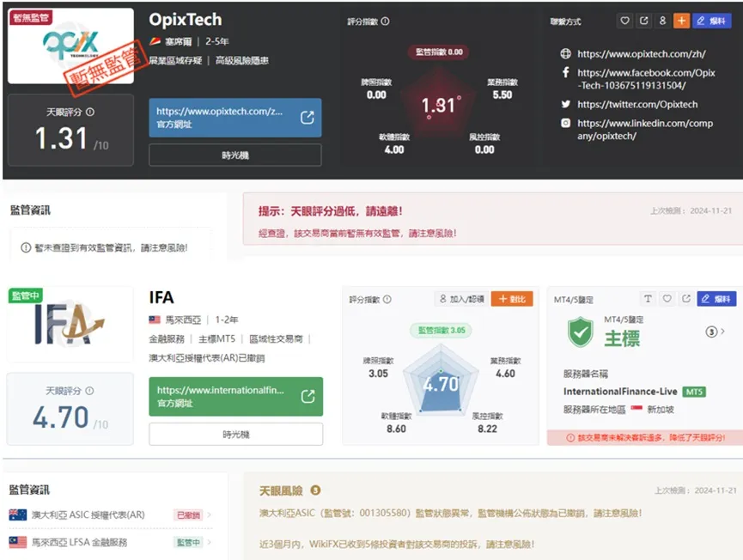Click the IFA 4.70 radar score chart
743x560 pixels.
click(442, 380)
